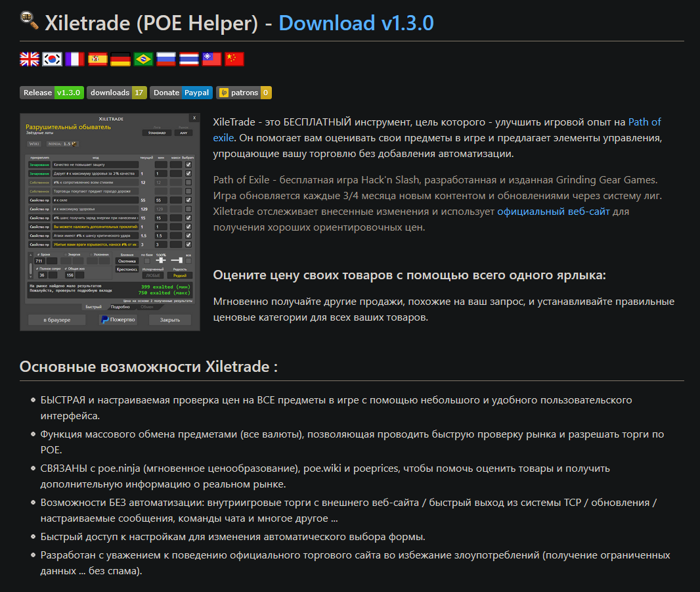Click heading Основные возможности Xiletrade
The image size is (700, 592).
click(148, 367)
